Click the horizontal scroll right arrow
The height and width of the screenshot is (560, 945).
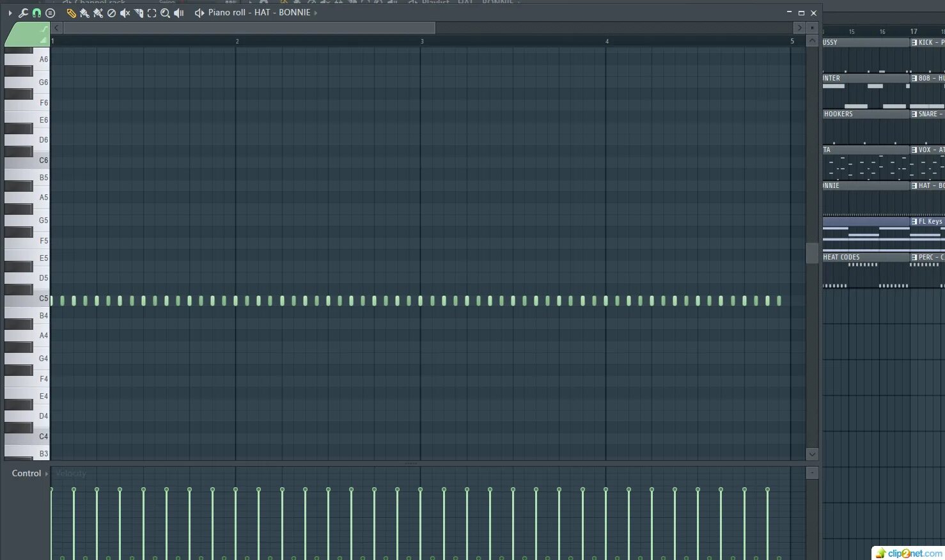pos(799,27)
